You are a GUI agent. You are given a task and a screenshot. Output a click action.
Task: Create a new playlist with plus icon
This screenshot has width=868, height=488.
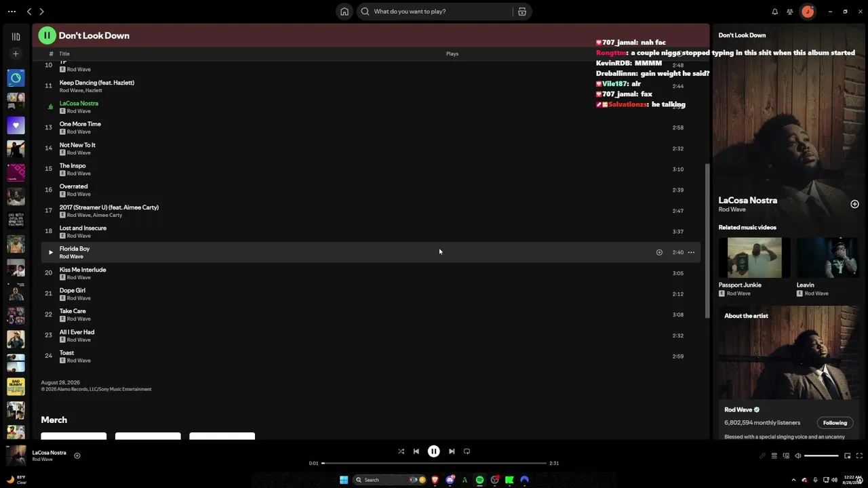pos(16,54)
